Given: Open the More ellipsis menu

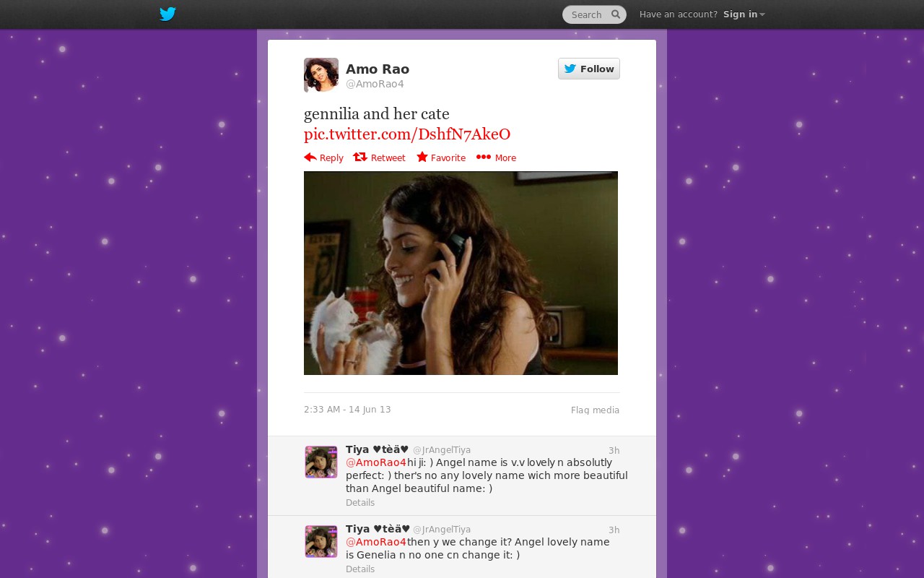Looking at the screenshot, I should tap(496, 158).
